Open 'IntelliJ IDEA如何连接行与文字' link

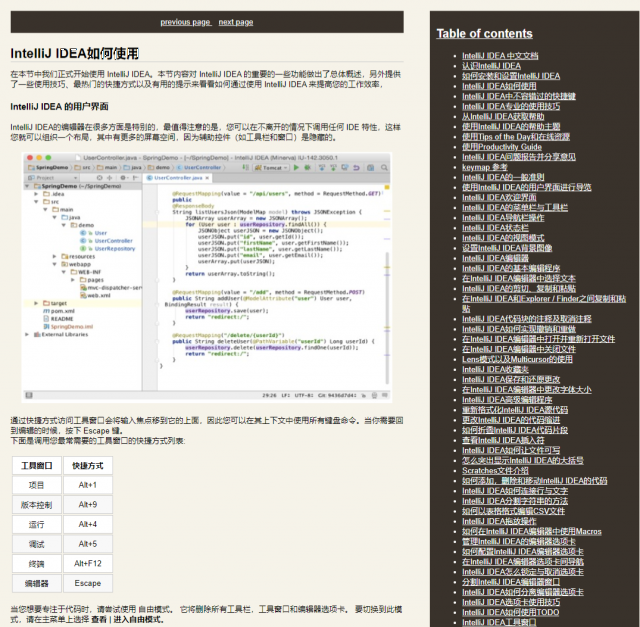(515, 491)
